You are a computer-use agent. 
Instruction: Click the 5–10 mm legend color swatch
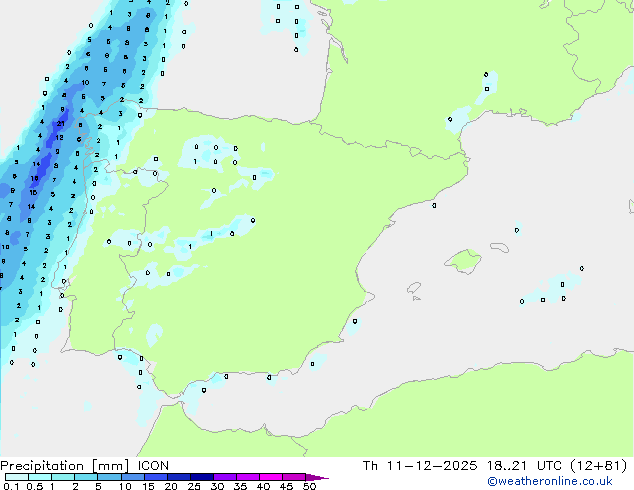109,477
